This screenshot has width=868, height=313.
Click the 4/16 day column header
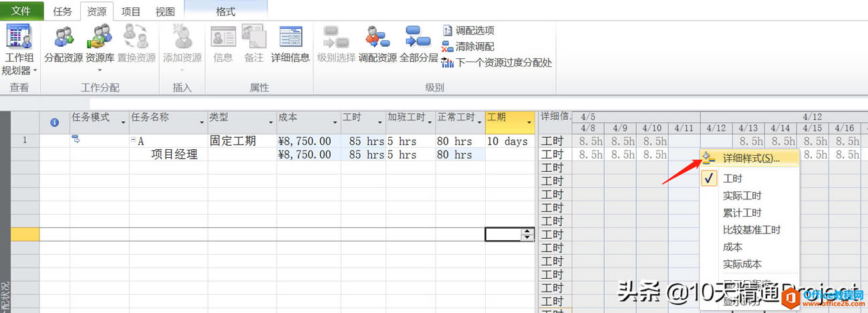pos(845,128)
